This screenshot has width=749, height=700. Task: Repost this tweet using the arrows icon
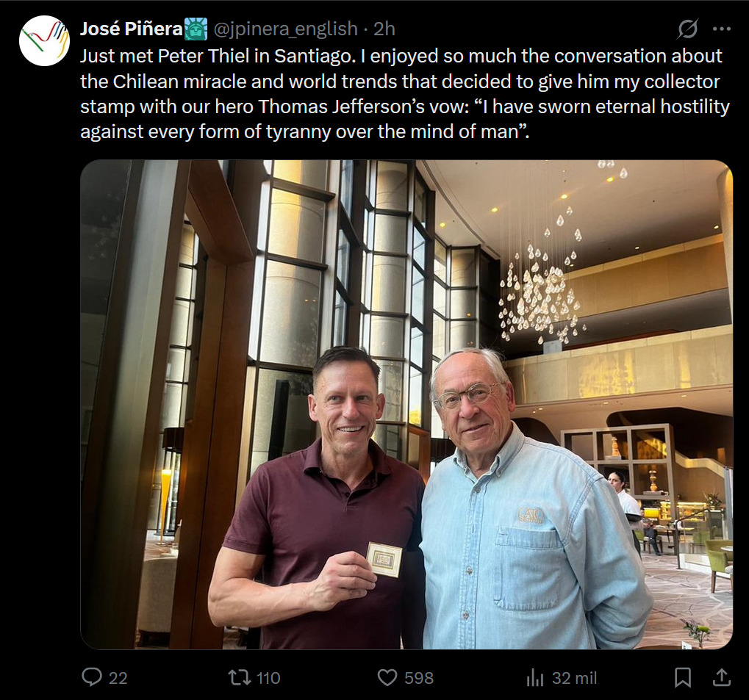pos(240,677)
